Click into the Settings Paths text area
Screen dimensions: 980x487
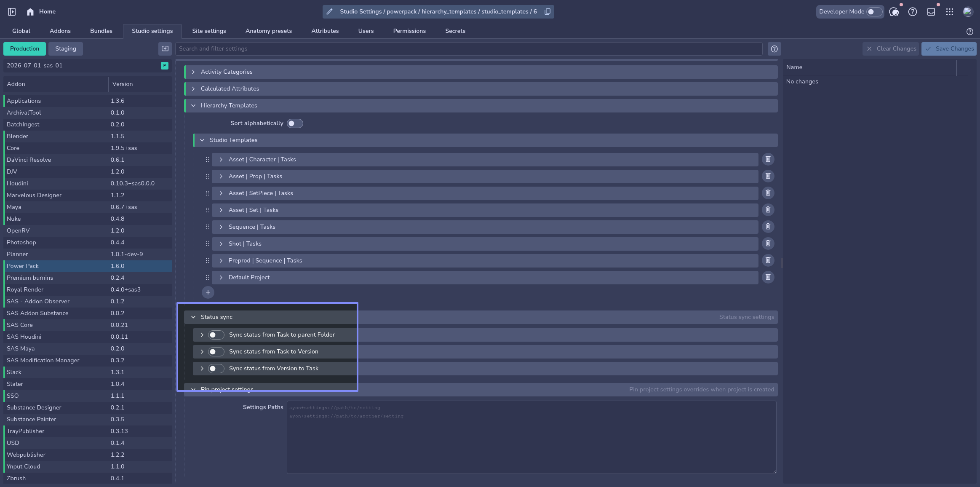click(x=531, y=437)
